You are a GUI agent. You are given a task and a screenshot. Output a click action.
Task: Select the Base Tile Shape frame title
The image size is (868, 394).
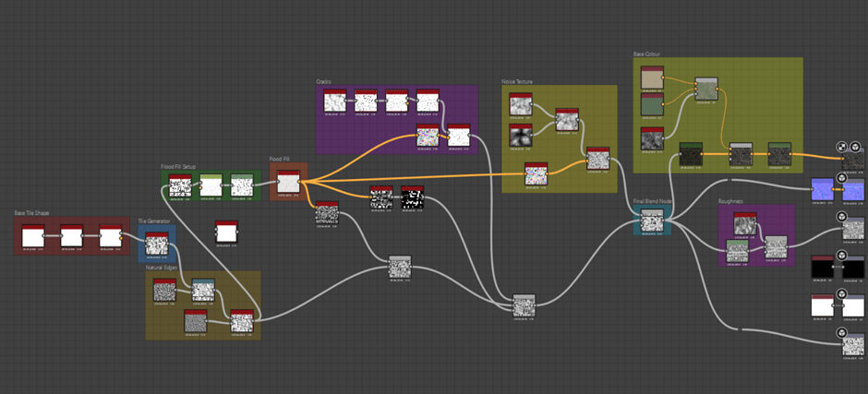tap(31, 213)
